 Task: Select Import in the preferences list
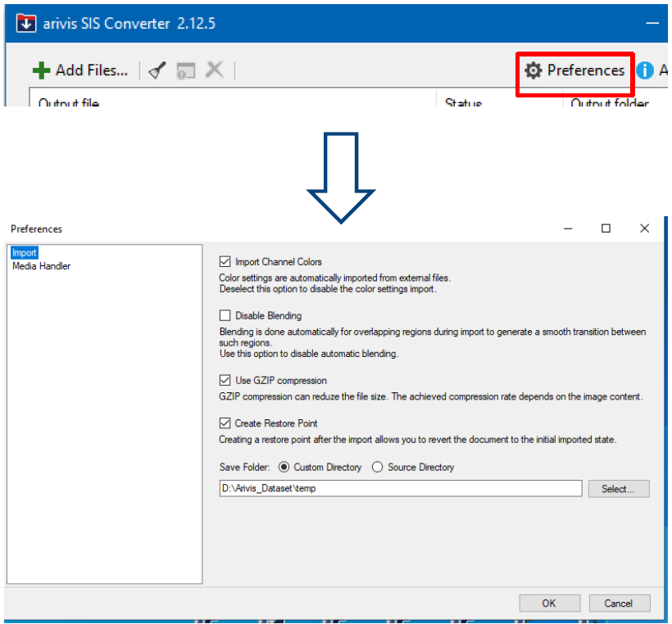(x=25, y=253)
